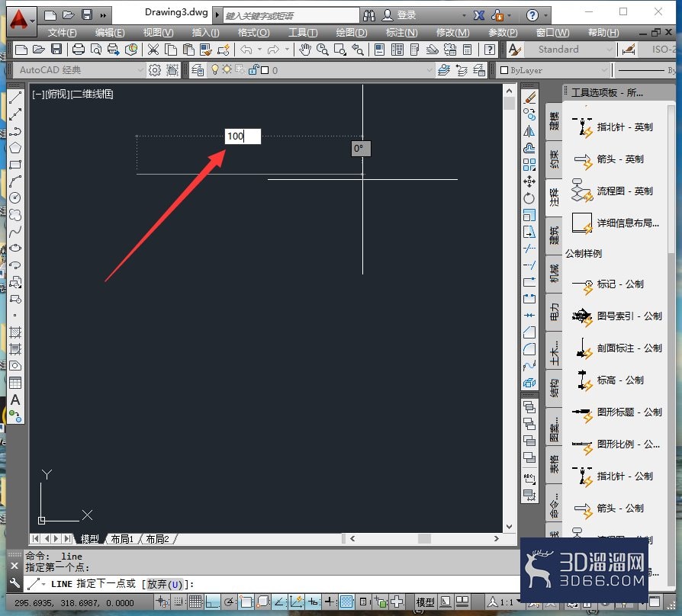Select the Rectangle draw tool
The width and height of the screenshot is (682, 616).
(x=15, y=165)
